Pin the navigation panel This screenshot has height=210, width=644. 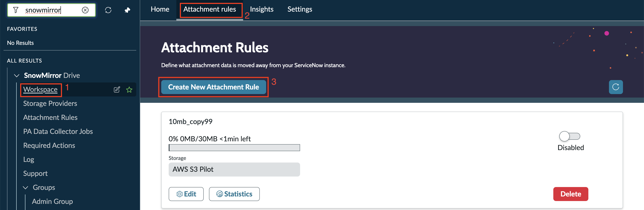[x=127, y=10]
